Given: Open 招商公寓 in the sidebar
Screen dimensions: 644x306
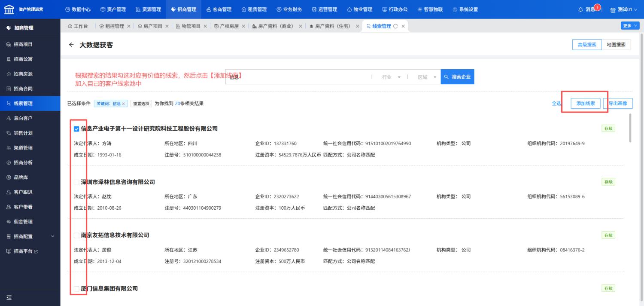Looking at the screenshot, I should click(30, 59).
